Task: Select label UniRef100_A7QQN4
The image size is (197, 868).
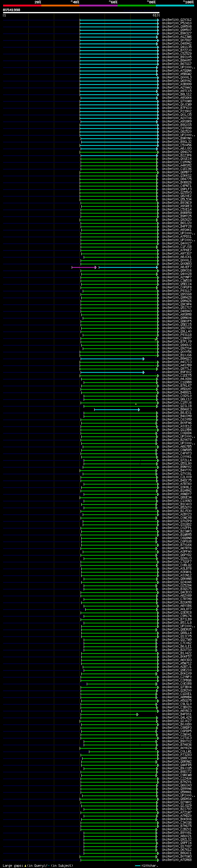Action: pos(176,71)
